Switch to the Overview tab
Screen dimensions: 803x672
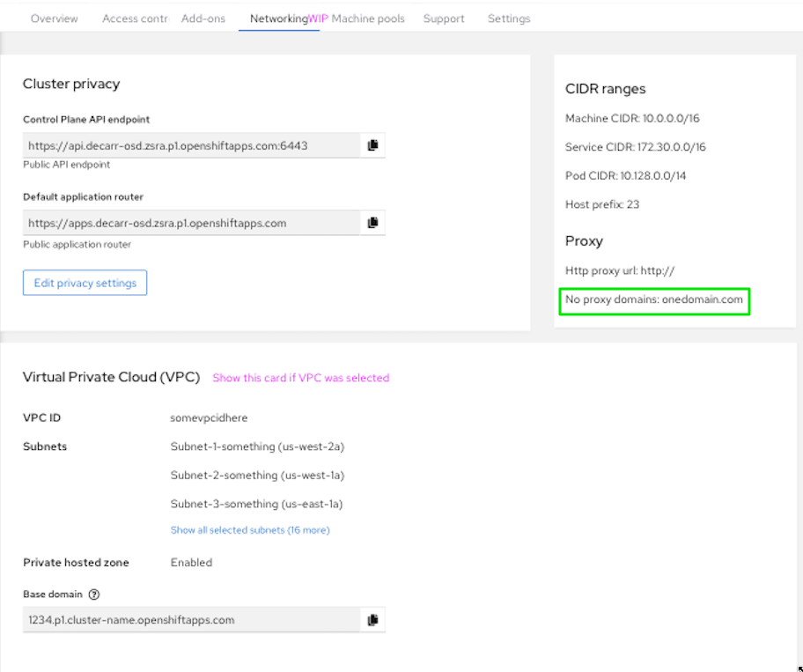tap(54, 18)
